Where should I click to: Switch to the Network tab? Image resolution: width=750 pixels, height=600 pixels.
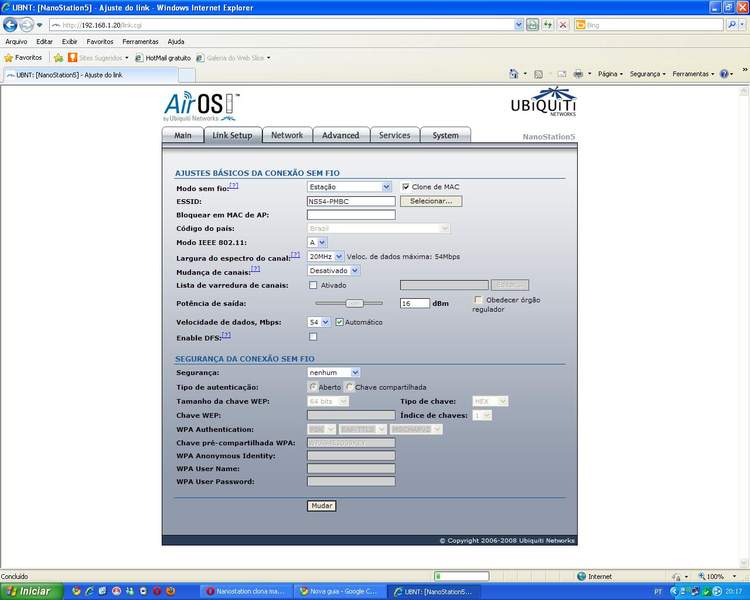click(x=287, y=135)
